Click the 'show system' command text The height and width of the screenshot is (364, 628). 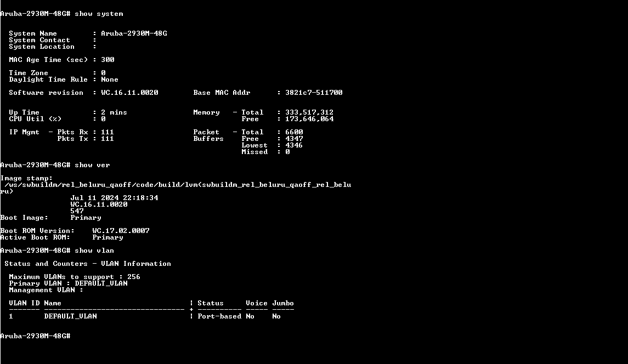(99, 14)
